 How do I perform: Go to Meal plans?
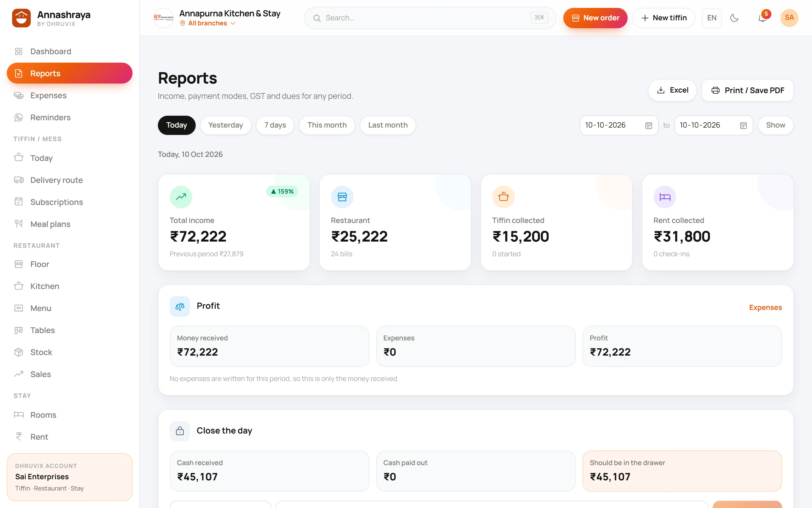(69, 224)
